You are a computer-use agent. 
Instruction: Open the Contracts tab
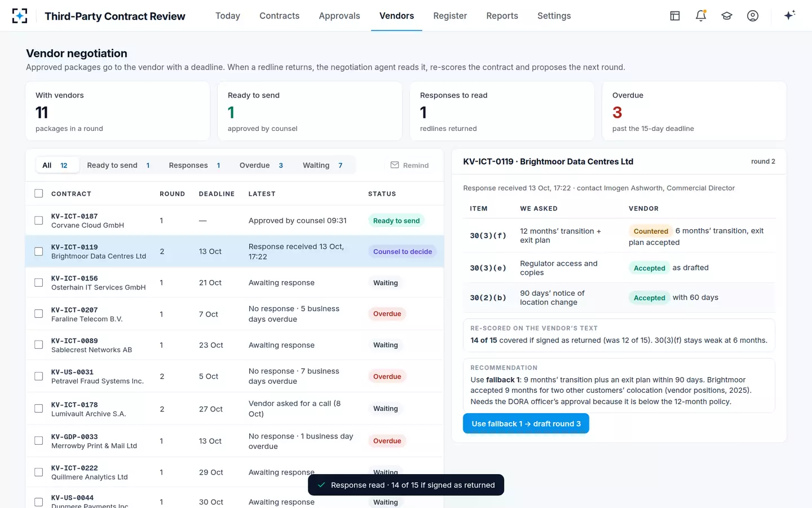279,16
